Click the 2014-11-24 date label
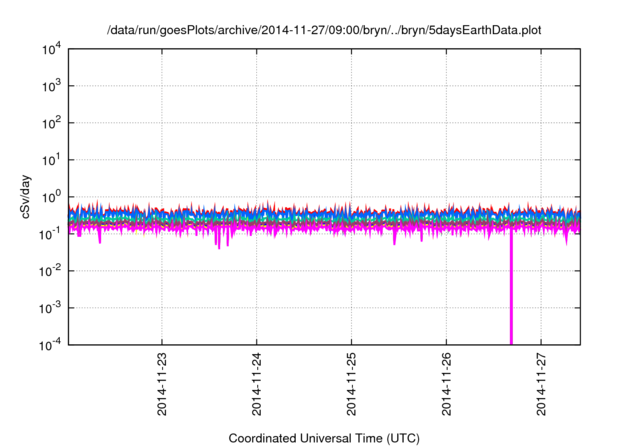 pos(257,384)
